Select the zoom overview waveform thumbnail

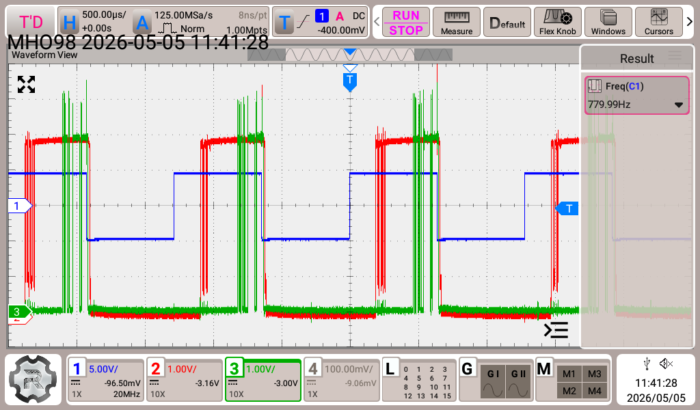coord(350,55)
